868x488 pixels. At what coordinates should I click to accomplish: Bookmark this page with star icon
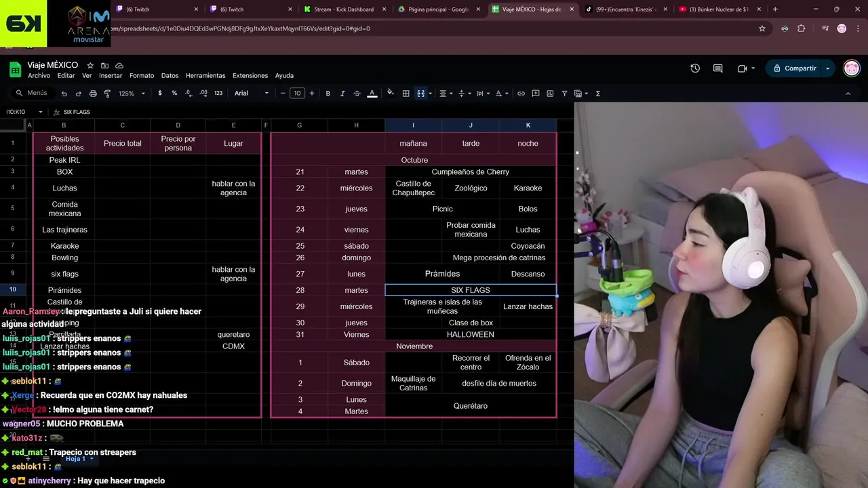click(762, 28)
